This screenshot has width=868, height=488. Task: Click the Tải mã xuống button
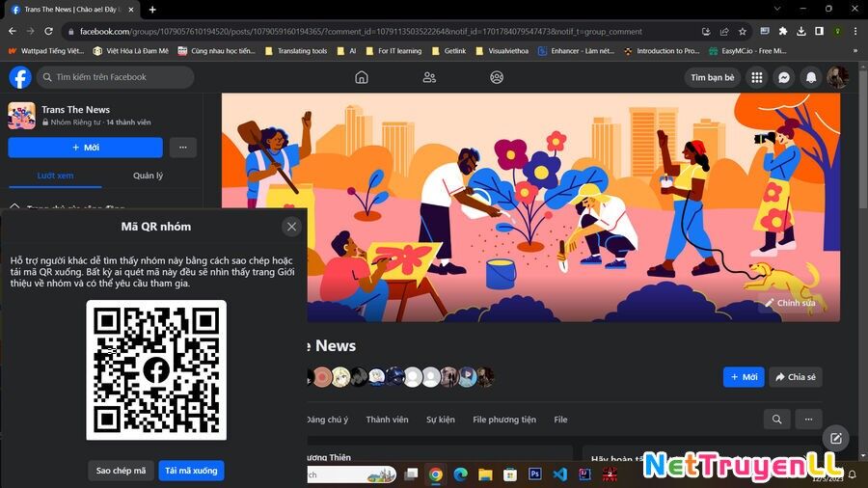tap(191, 471)
